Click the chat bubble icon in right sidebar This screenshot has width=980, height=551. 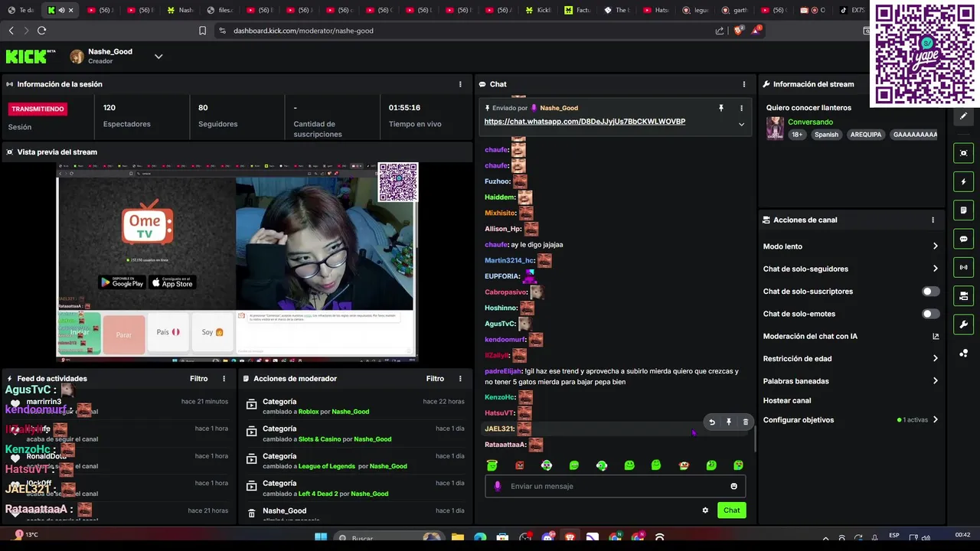click(963, 239)
